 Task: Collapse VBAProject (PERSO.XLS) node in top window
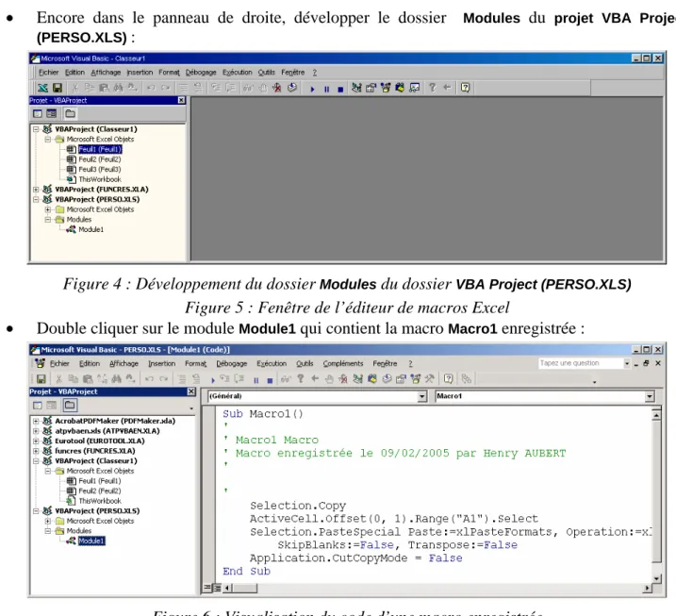36,199
